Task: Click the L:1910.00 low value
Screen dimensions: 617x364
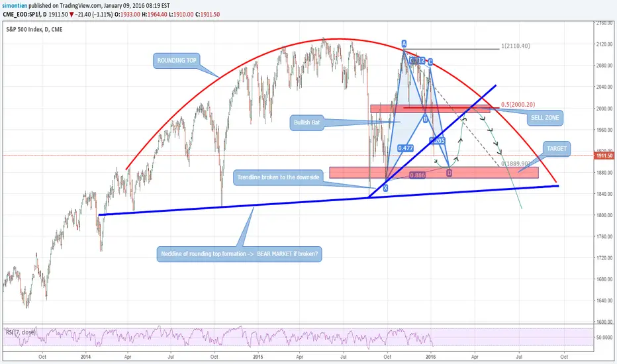Action: coord(181,14)
